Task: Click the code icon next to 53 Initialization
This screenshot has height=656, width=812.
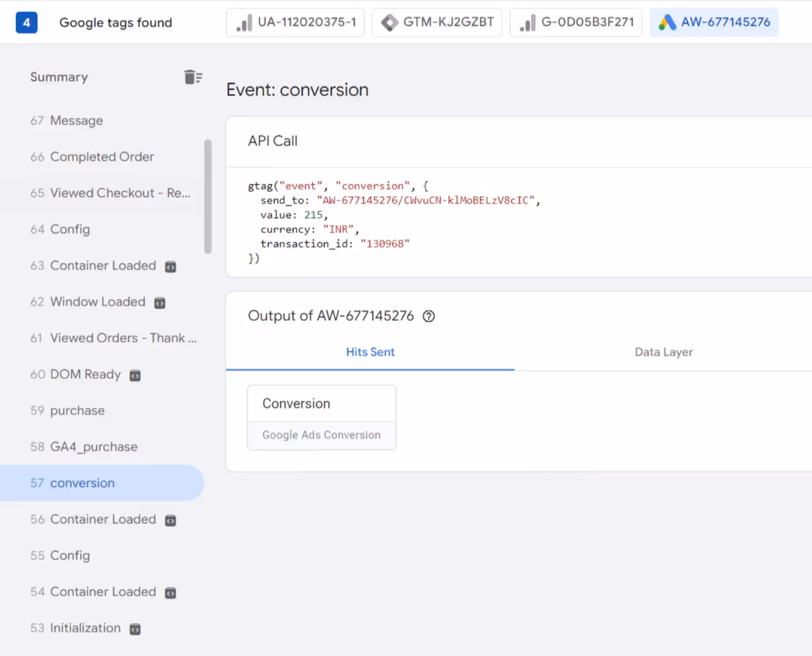Action: click(135, 629)
